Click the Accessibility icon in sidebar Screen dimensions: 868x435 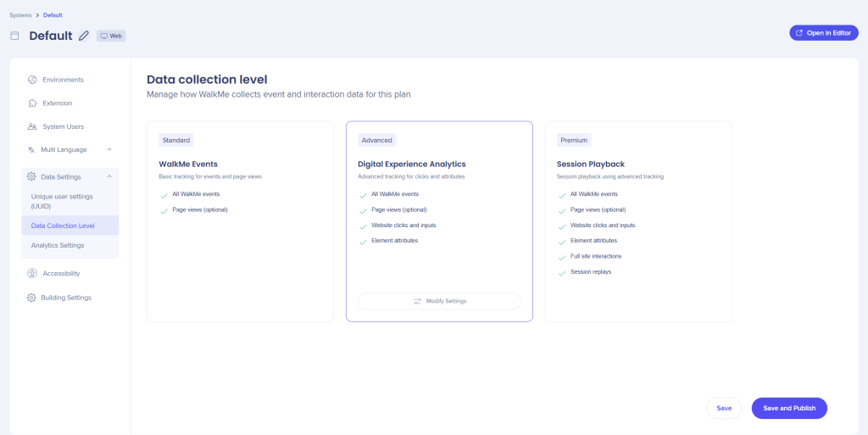click(31, 273)
